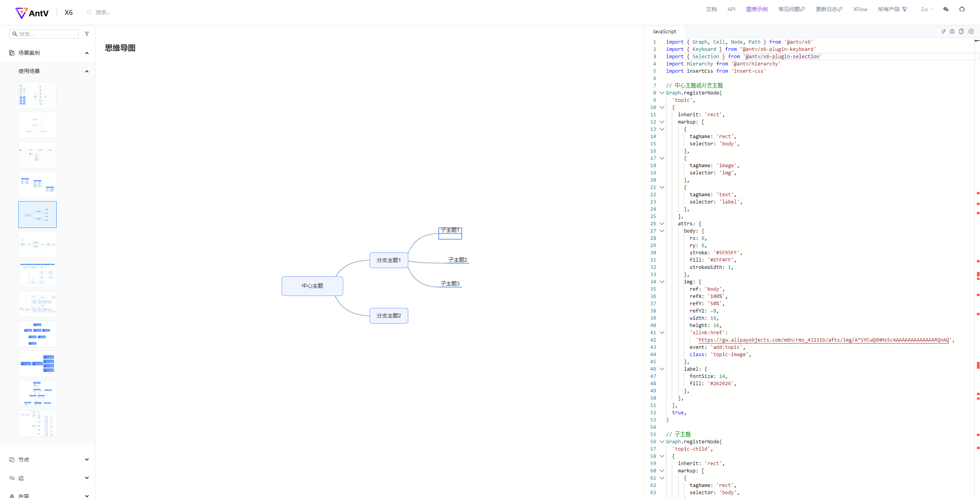
Task: Select the 分支主题2 node
Action: [x=389, y=316]
